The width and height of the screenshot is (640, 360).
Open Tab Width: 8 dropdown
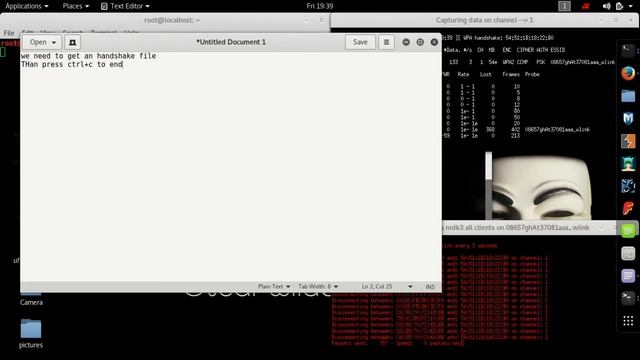(318, 287)
